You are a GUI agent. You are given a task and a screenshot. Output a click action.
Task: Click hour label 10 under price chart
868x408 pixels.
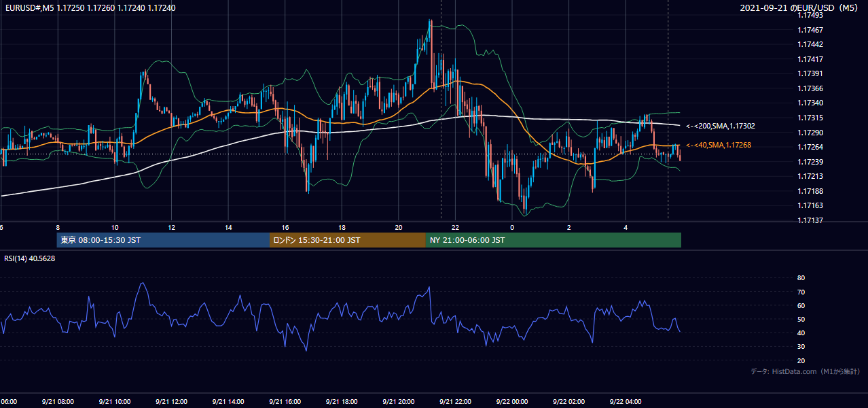tap(115, 228)
